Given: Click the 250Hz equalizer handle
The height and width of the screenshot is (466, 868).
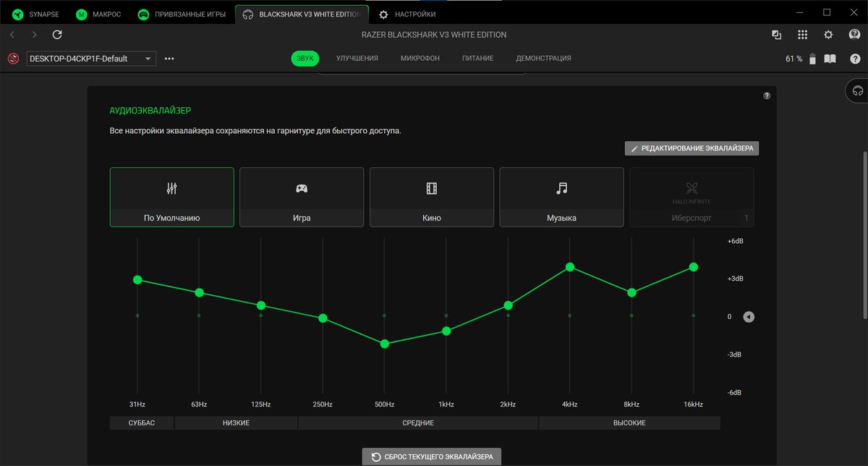Looking at the screenshot, I should (323, 318).
